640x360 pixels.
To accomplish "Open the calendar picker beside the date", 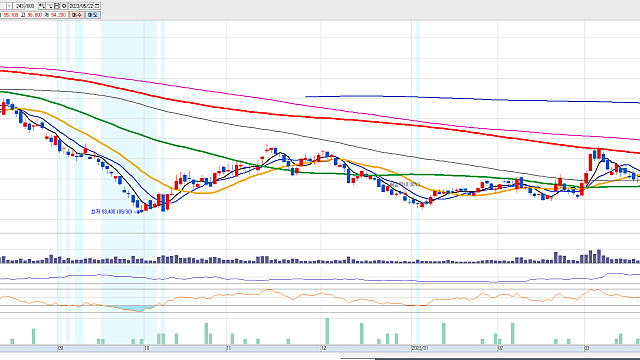I will (97, 6).
